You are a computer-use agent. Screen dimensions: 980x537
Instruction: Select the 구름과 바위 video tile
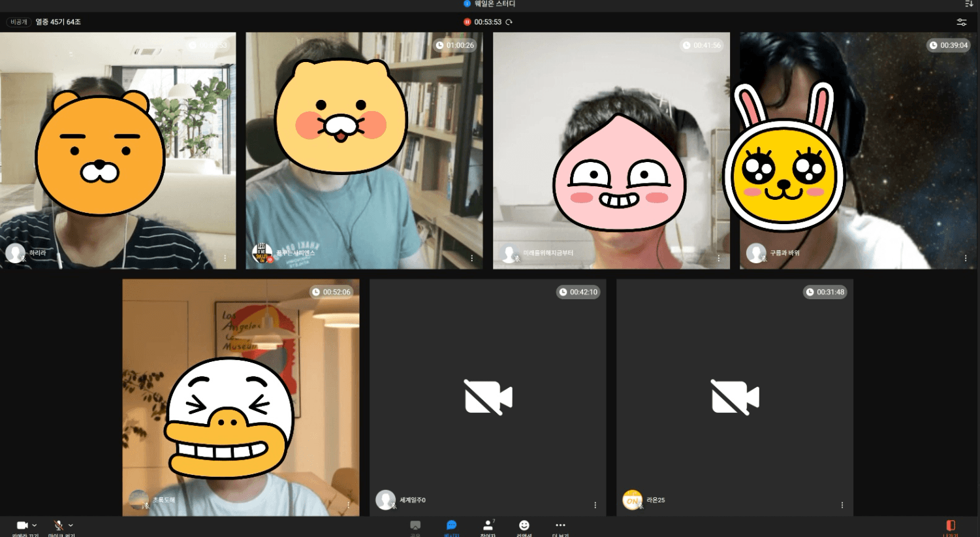(859, 151)
